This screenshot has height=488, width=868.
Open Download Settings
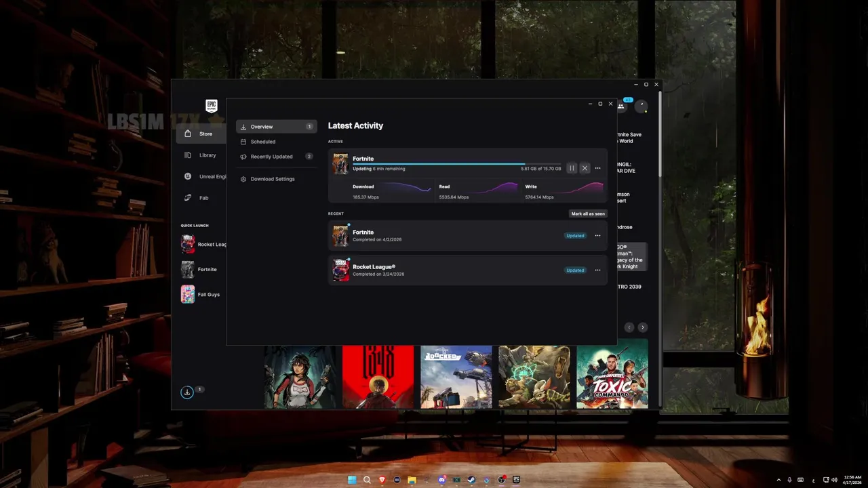(277, 179)
